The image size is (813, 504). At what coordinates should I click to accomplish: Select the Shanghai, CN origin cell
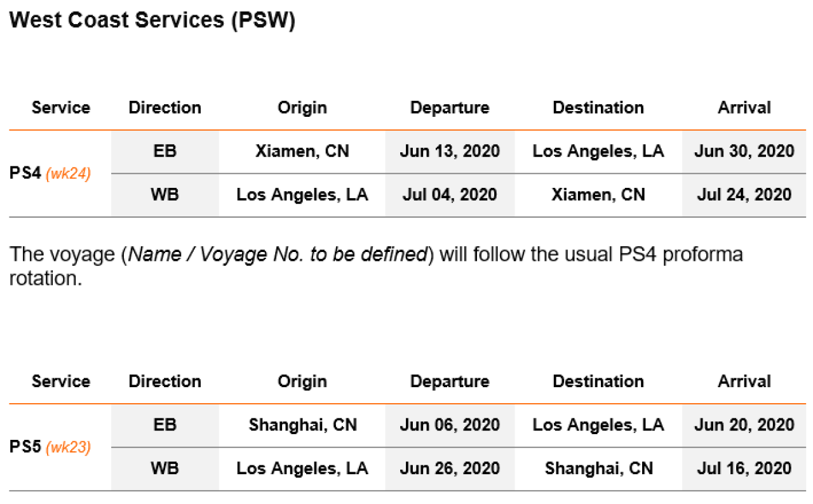point(302,425)
